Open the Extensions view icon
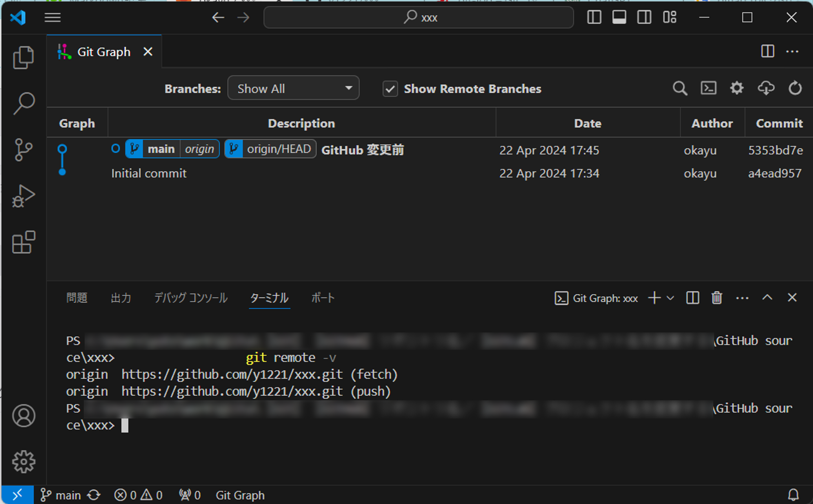The image size is (813, 504). (23, 242)
